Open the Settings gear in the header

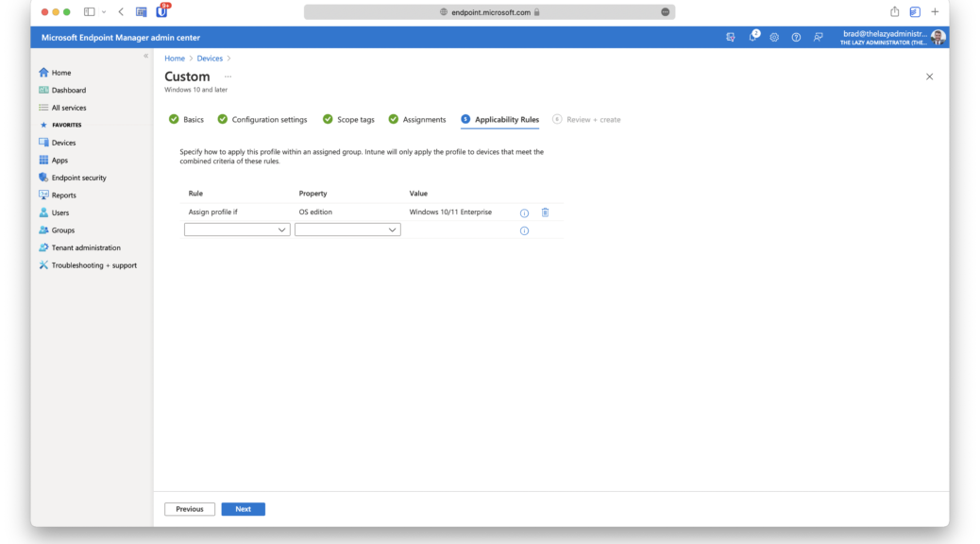(774, 38)
